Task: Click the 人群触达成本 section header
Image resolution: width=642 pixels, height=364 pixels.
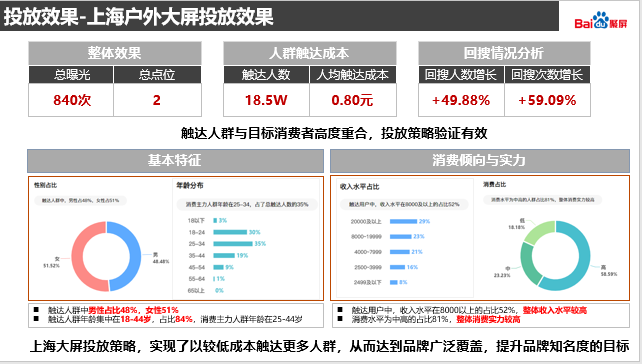Action: coord(310,53)
